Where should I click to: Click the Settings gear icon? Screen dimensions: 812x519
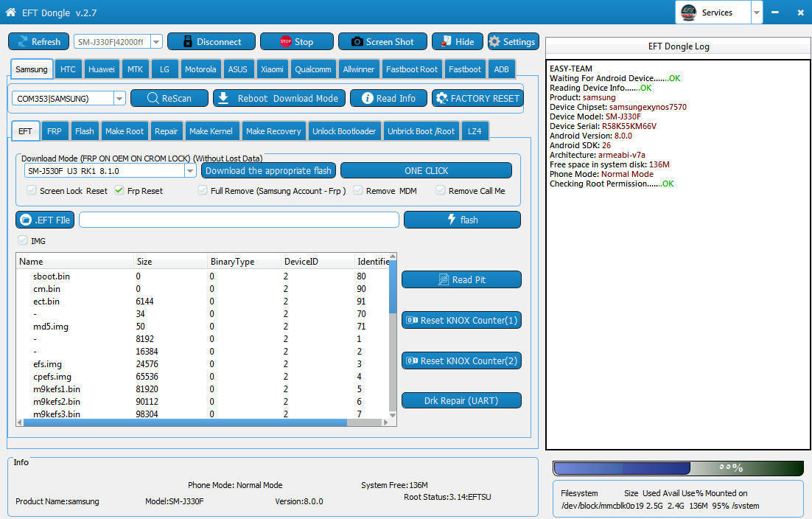[x=494, y=42]
